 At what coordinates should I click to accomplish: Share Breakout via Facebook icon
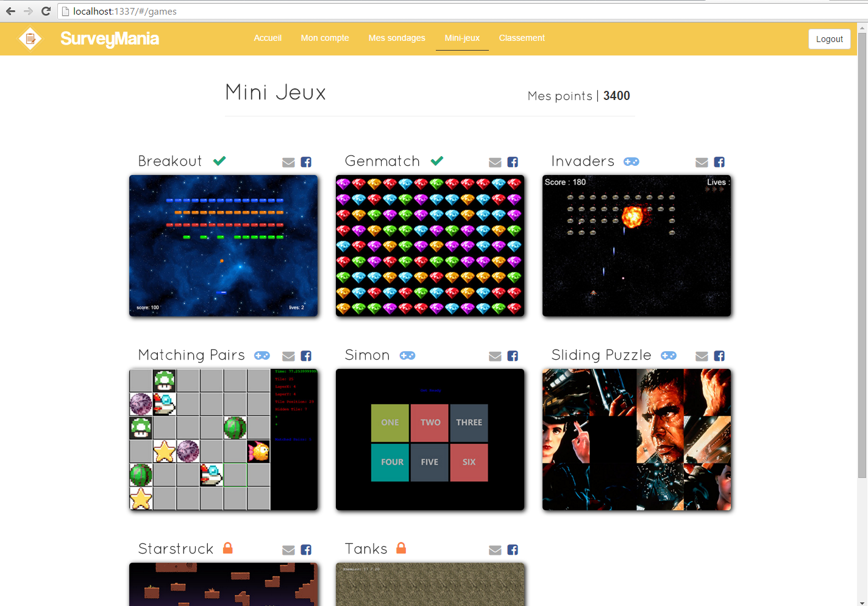coord(306,162)
